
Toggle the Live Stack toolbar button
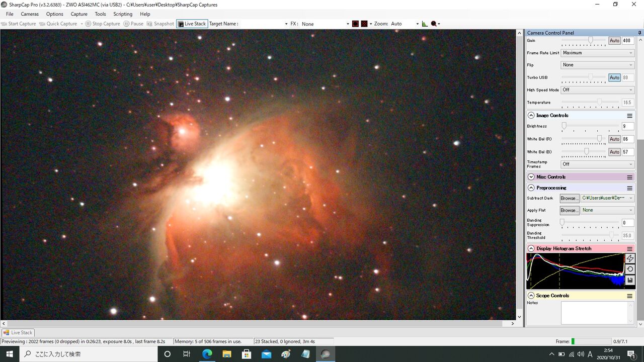(x=192, y=24)
